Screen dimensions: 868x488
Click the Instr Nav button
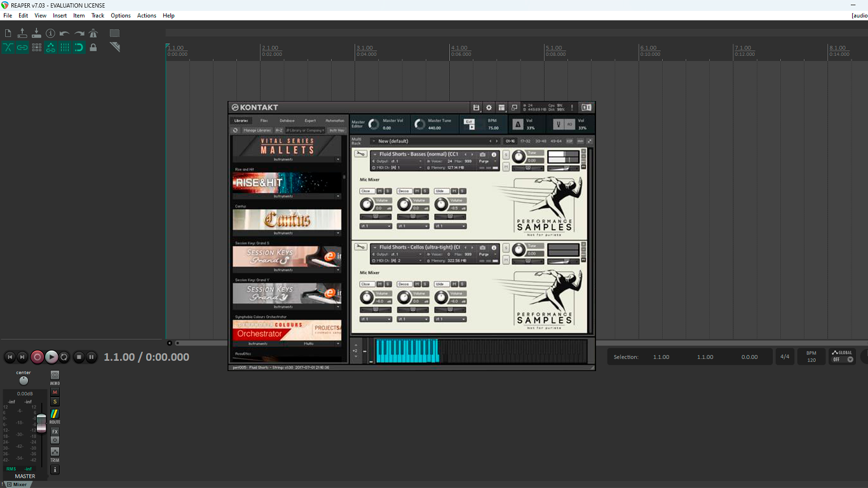337,130
